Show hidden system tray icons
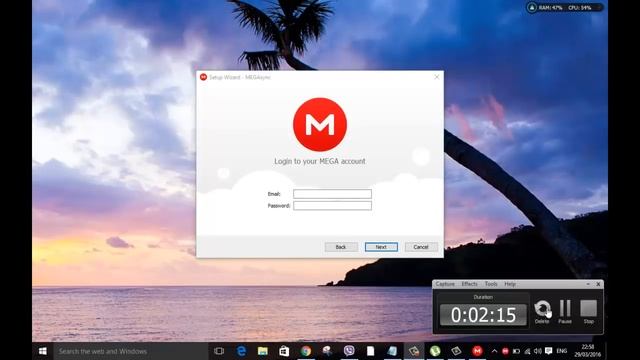 [x=494, y=351]
